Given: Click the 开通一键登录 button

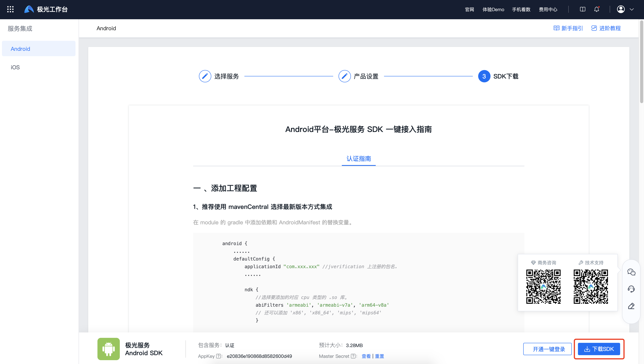Looking at the screenshot, I should [548, 349].
